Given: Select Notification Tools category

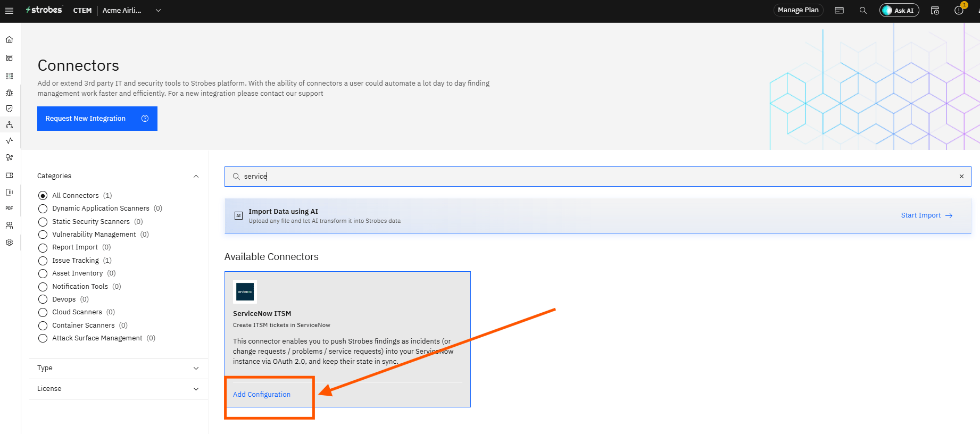Looking at the screenshot, I should click(43, 287).
